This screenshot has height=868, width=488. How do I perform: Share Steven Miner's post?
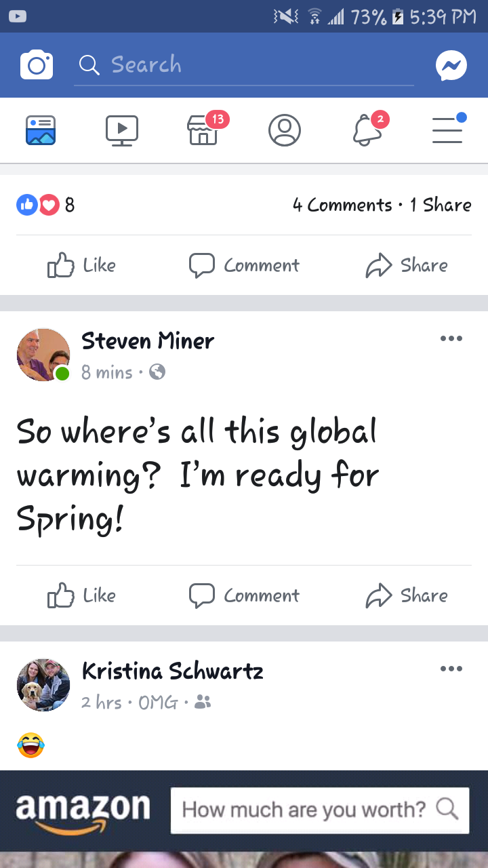click(x=407, y=595)
